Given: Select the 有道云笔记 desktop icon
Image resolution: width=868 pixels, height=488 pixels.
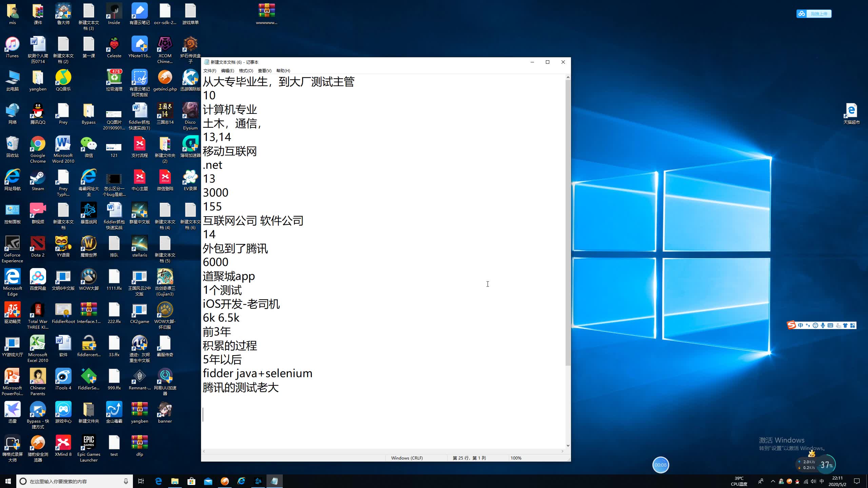Looking at the screenshot, I should coord(140,14).
